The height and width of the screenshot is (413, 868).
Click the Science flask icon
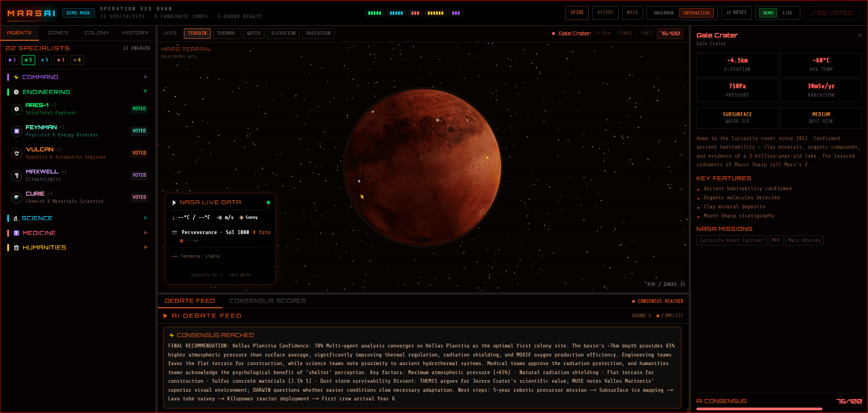tap(16, 218)
